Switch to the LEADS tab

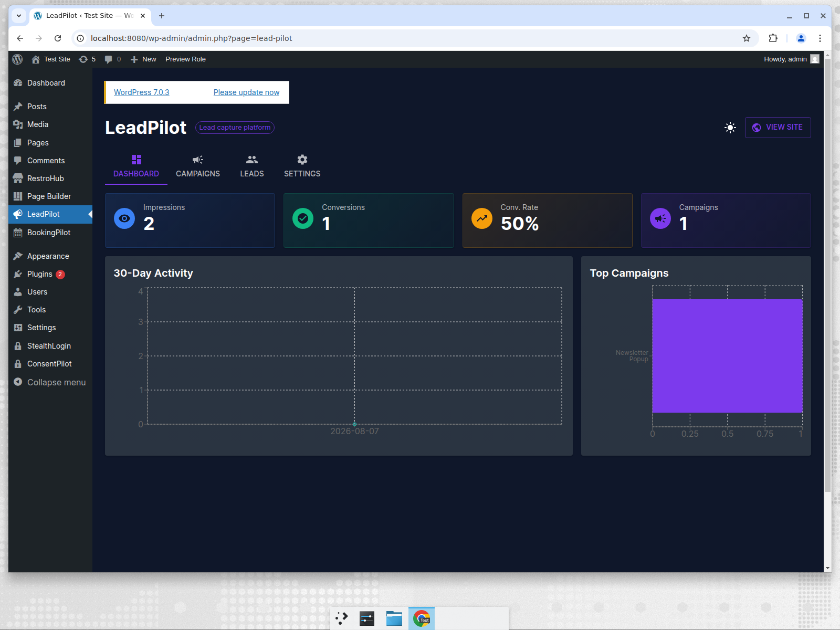coord(252,166)
